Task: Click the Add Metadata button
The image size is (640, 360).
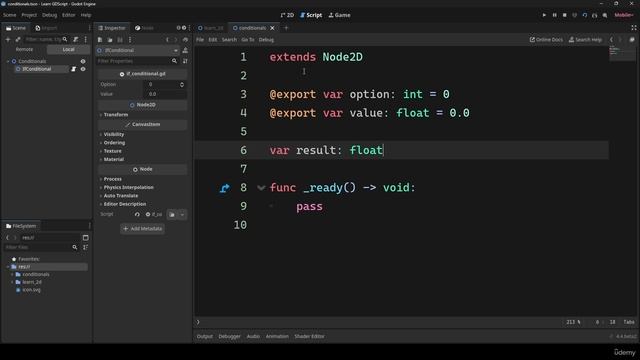Action: pos(142,229)
